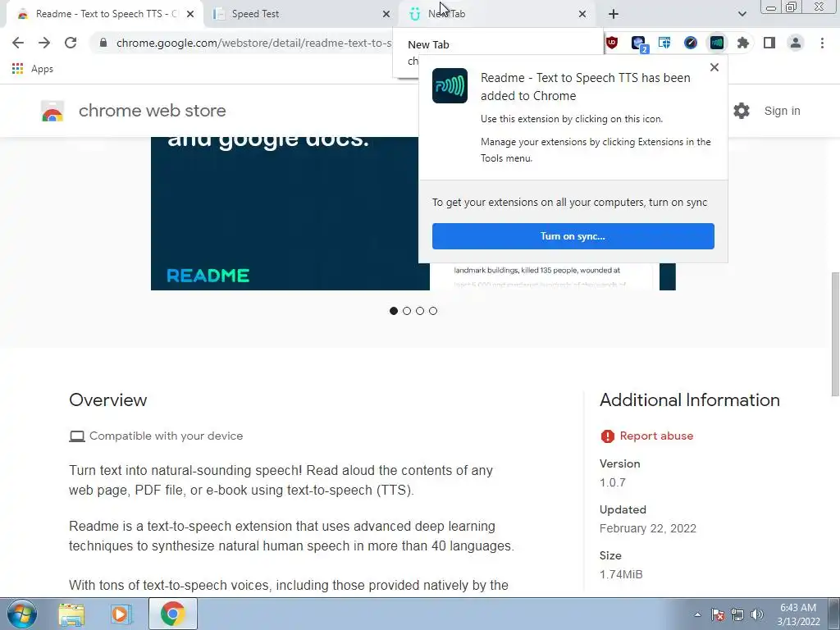The width and height of the screenshot is (840, 630).
Task: Click the Chrome Web Store logo
Action: point(52,111)
